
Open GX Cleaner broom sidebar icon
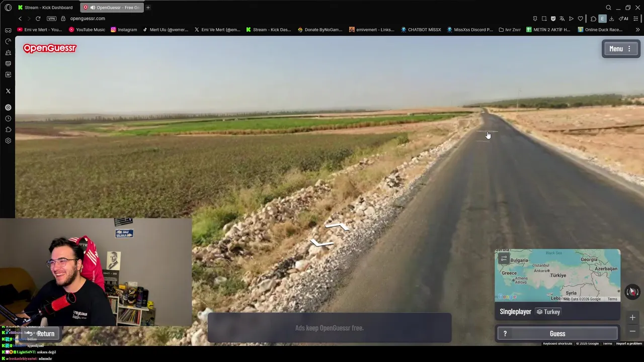8,52
